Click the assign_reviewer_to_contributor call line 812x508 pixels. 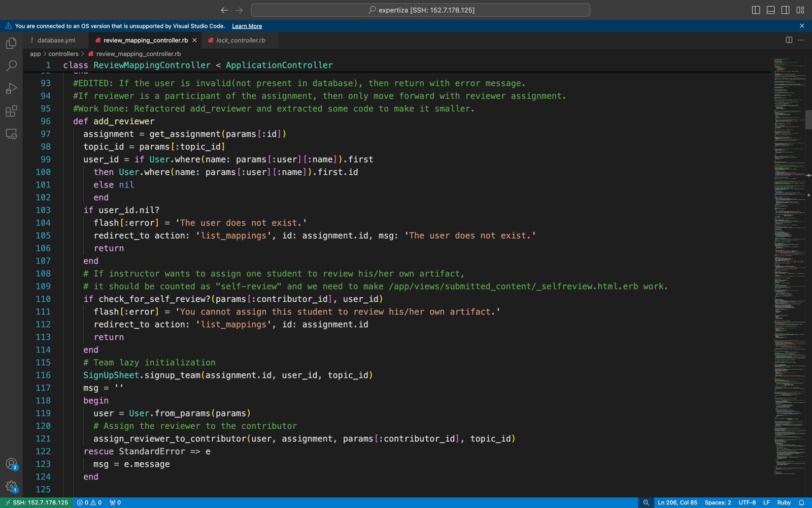[x=304, y=439]
